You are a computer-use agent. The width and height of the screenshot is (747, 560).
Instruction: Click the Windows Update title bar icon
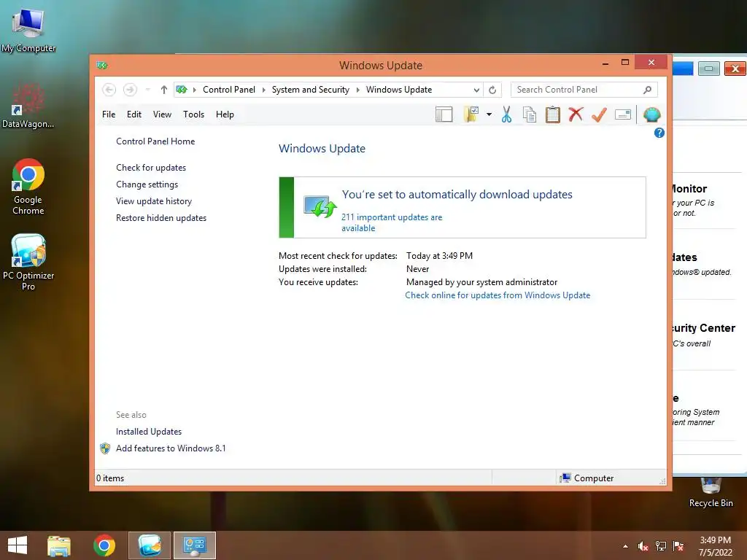pos(102,65)
